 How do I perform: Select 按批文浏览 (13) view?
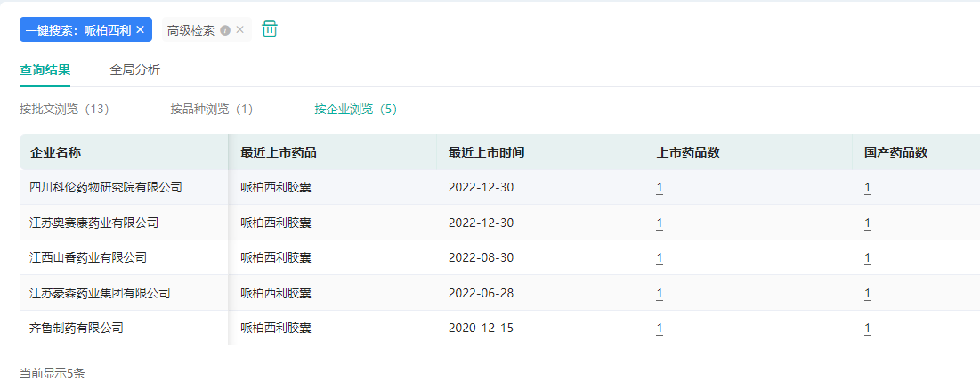(x=64, y=110)
